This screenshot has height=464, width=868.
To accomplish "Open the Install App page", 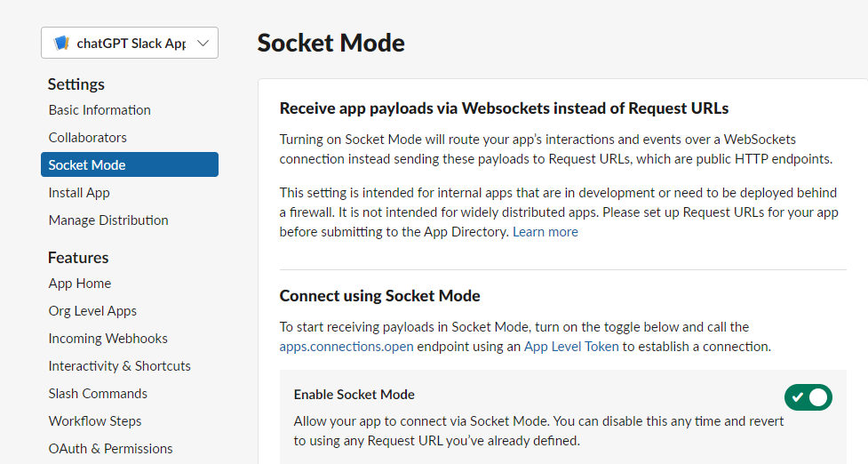I will click(x=79, y=193).
